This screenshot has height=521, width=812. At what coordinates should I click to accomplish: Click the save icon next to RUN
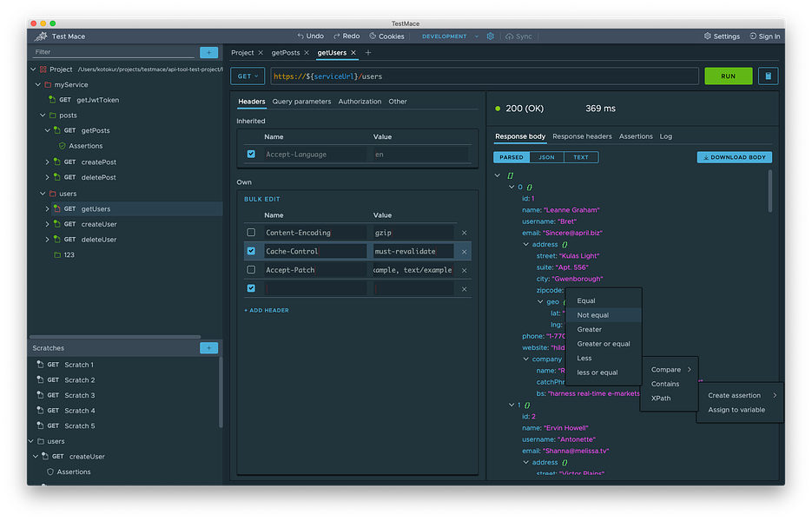tap(768, 76)
